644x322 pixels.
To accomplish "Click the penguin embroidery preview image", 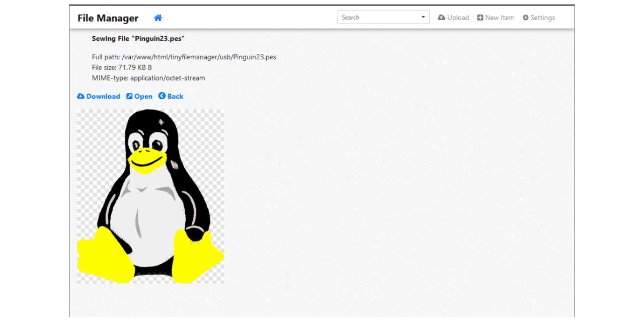I will point(150,196).
